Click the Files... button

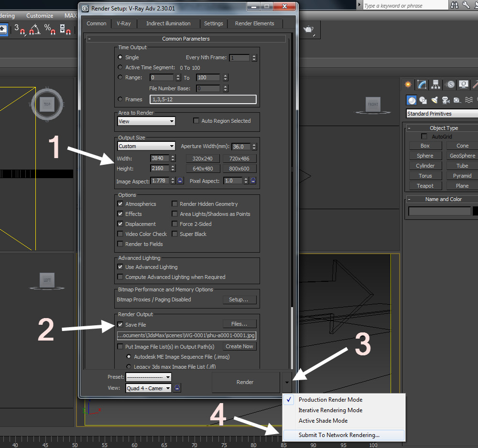[x=239, y=324]
